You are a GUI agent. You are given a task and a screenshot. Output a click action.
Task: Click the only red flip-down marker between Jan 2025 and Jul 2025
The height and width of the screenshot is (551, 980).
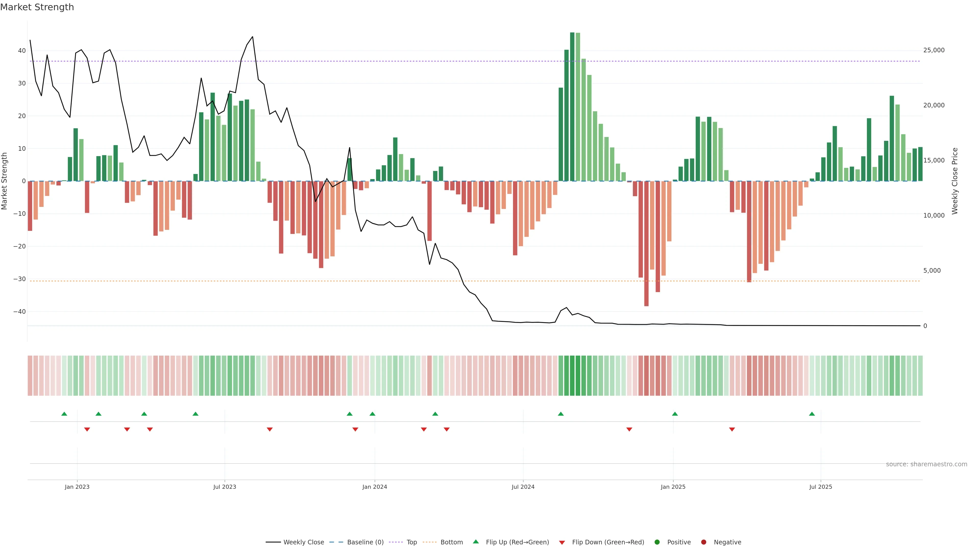coord(732,429)
